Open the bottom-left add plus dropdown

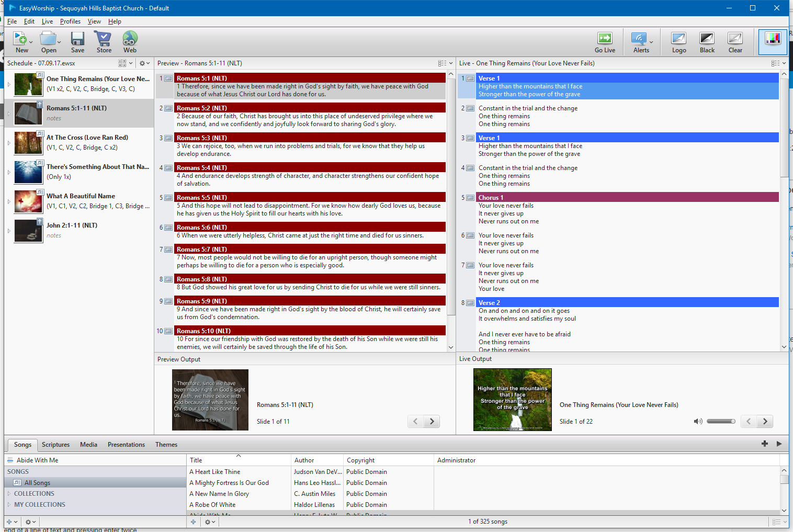point(12,522)
